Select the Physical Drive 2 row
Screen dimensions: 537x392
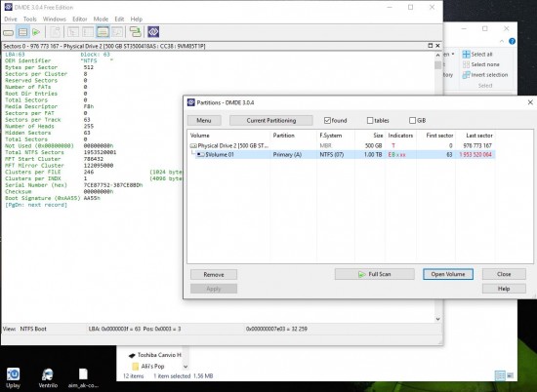pyautogui.click(x=341, y=145)
